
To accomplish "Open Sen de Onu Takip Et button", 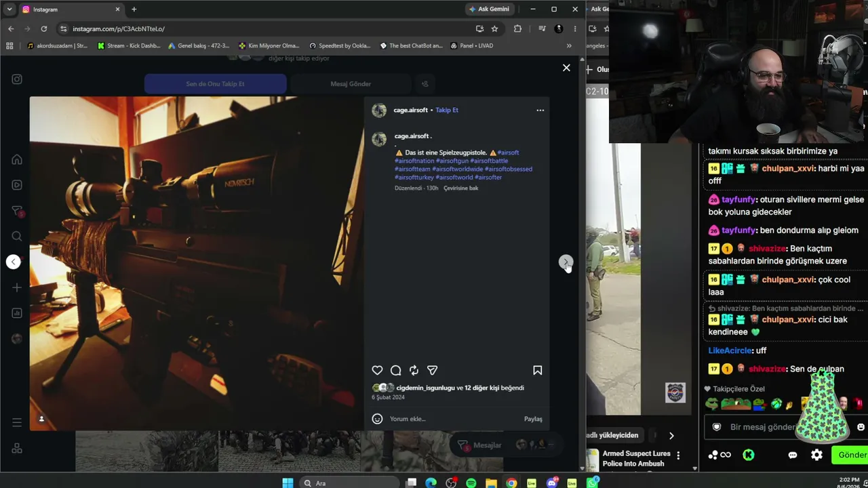I will click(x=215, y=84).
